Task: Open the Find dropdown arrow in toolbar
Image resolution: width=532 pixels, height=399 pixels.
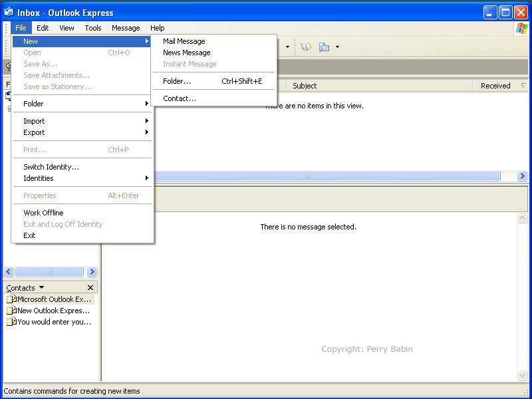Action: 337,47
